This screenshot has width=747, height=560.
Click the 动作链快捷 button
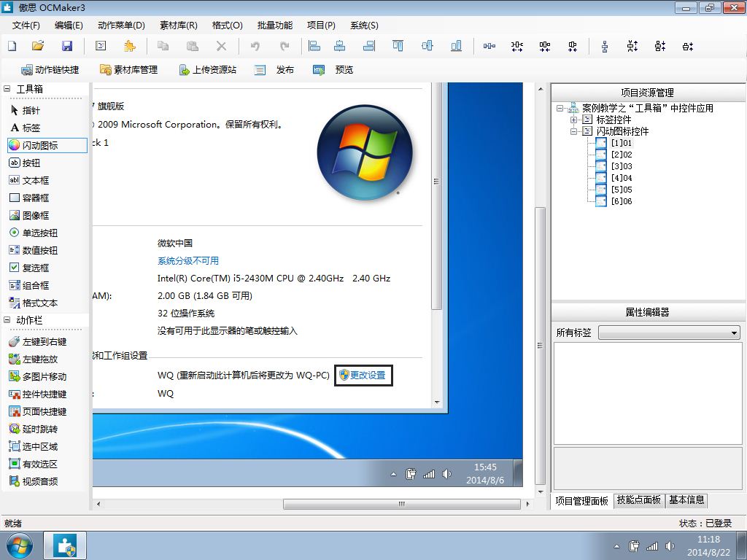point(50,70)
